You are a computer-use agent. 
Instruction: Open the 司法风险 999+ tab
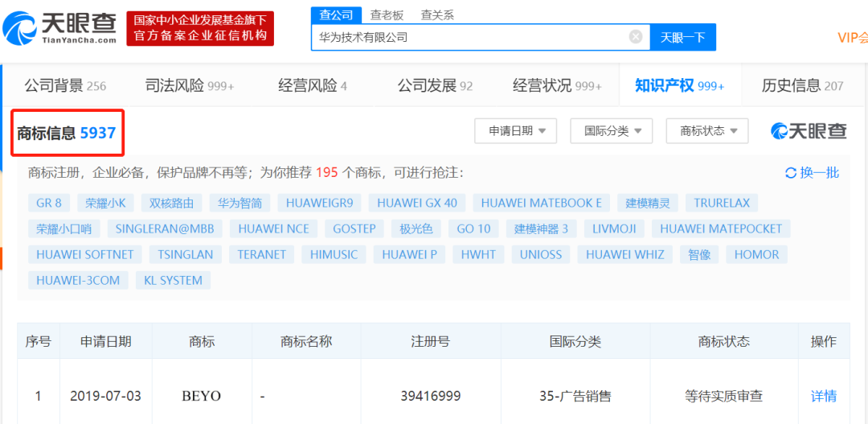point(190,86)
